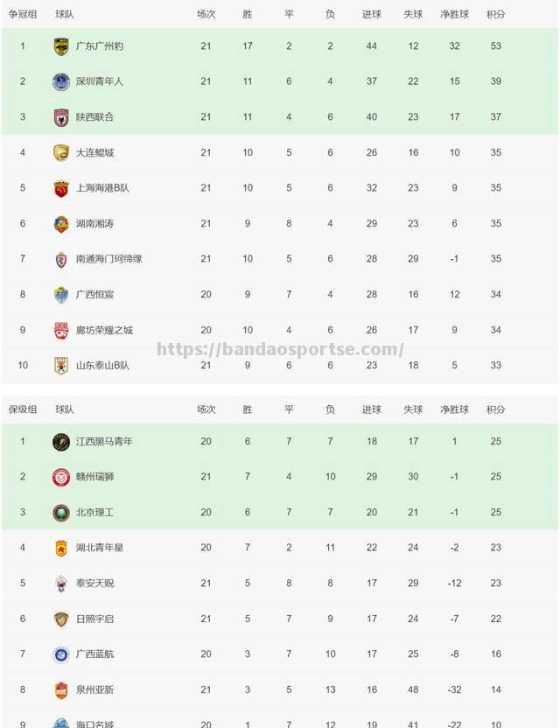Click the 陕西联合 club crest
This screenshot has width=560, height=728.
[61, 117]
